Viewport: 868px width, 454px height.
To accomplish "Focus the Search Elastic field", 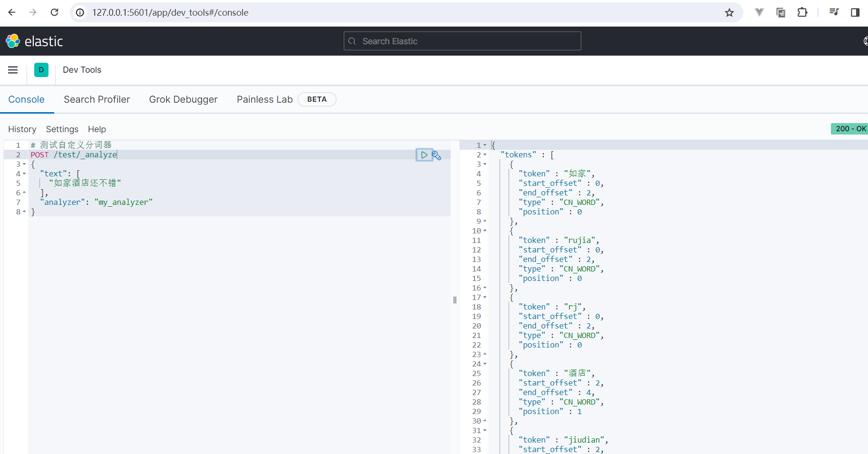I will pyautogui.click(x=462, y=41).
